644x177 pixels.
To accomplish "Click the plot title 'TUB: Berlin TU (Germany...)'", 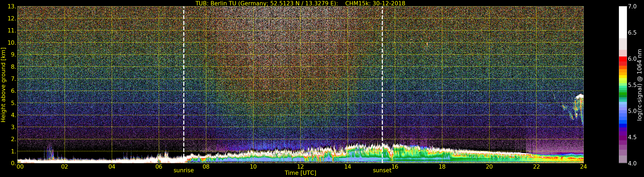I will pos(300,3).
